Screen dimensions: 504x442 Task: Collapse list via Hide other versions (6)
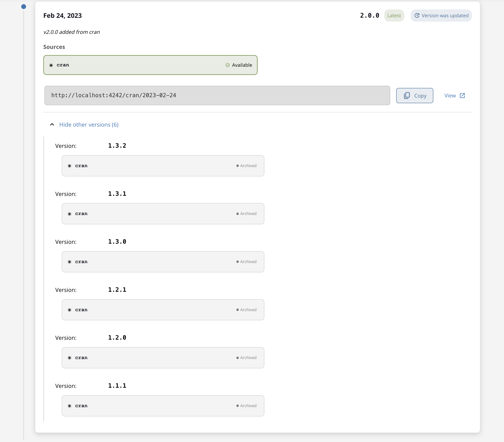89,125
